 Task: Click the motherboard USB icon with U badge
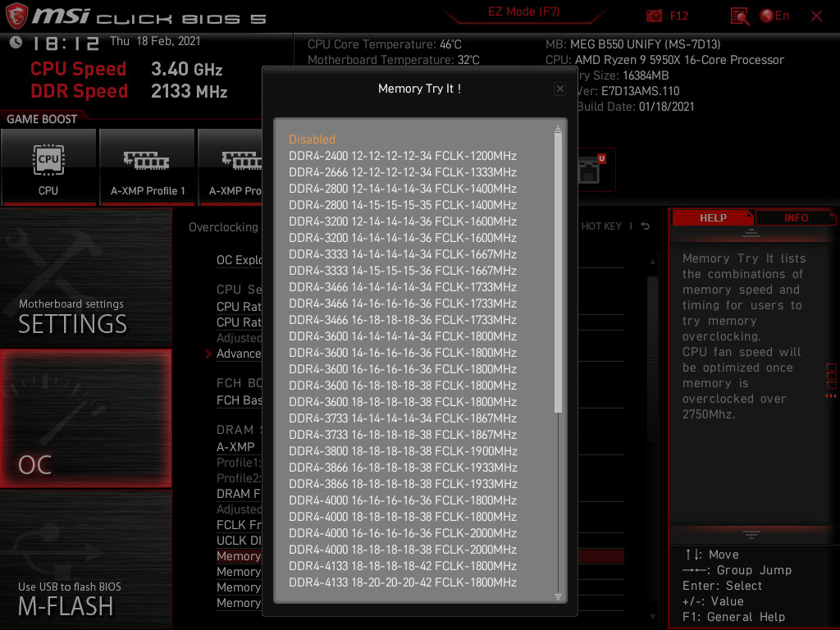click(591, 170)
